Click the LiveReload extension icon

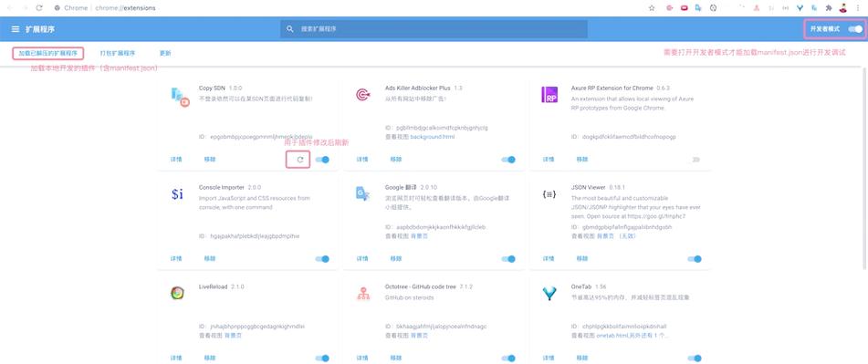click(x=177, y=293)
